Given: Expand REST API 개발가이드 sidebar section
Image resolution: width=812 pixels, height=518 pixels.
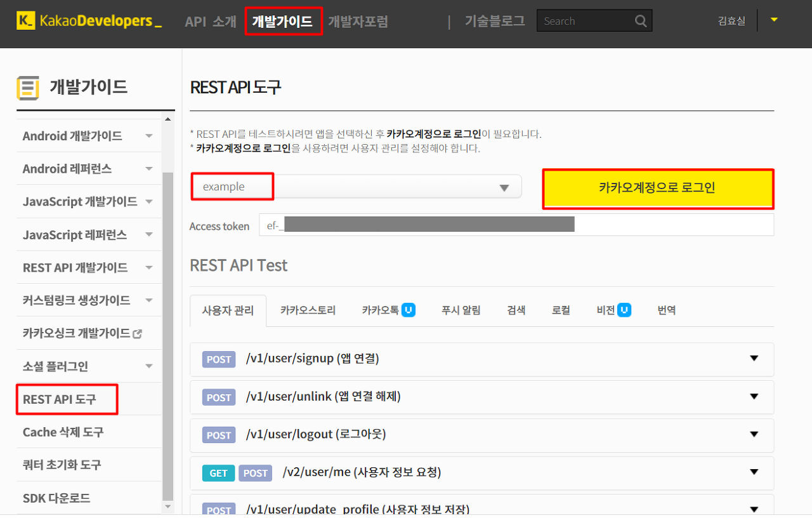Looking at the screenshot, I should click(x=148, y=268).
